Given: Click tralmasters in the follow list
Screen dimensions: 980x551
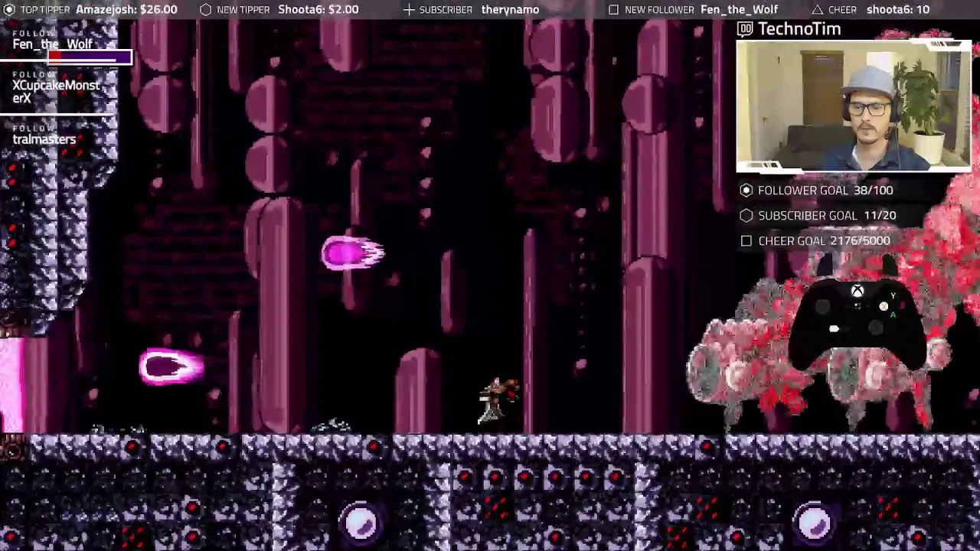Looking at the screenshot, I should pos(44,139).
